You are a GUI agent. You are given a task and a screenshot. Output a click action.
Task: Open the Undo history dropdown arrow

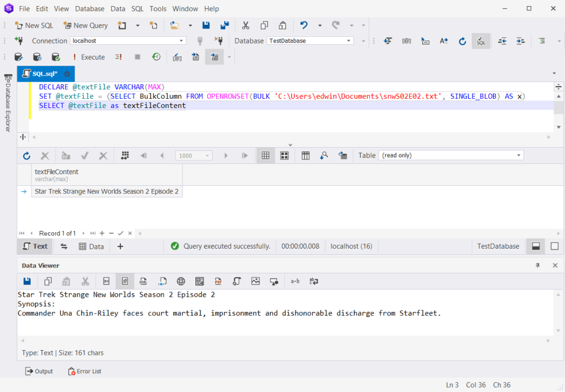319,25
